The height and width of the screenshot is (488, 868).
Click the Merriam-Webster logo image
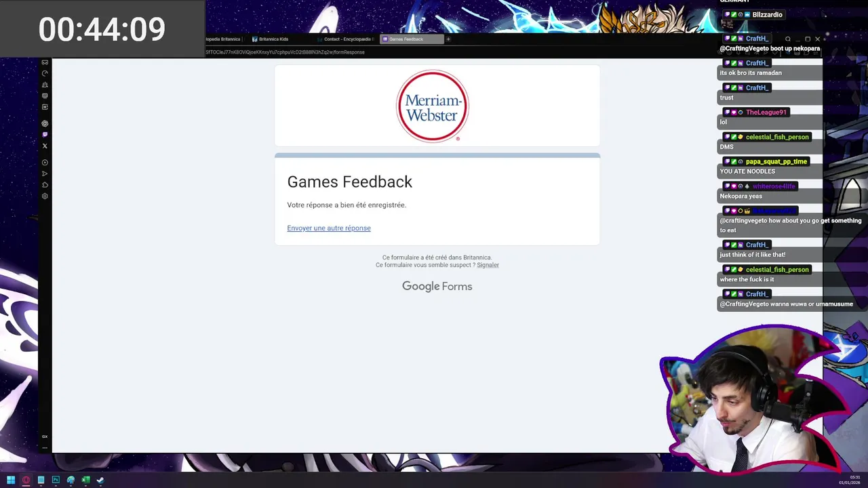[433, 106]
